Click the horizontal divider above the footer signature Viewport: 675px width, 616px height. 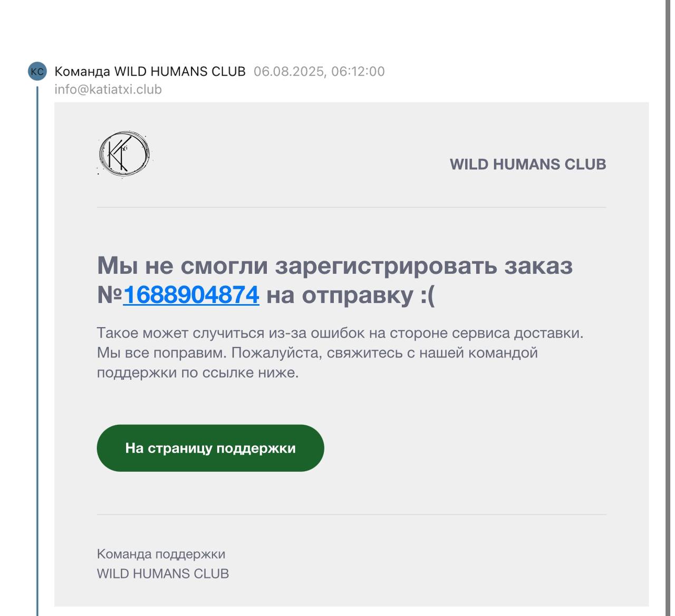351,515
